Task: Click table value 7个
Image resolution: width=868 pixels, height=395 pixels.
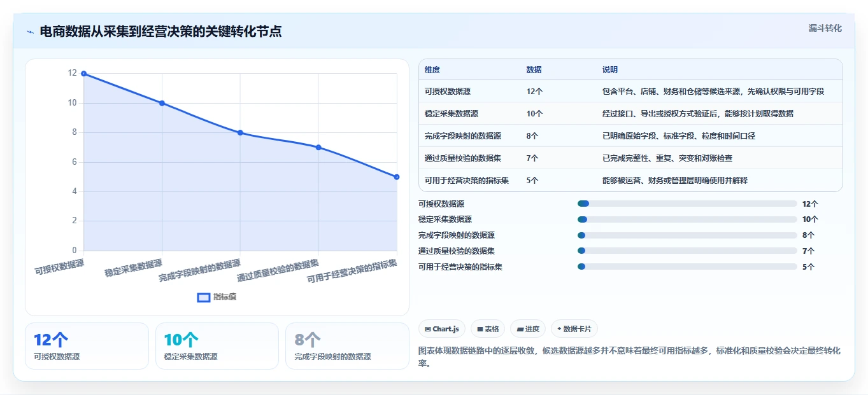Action: click(532, 158)
